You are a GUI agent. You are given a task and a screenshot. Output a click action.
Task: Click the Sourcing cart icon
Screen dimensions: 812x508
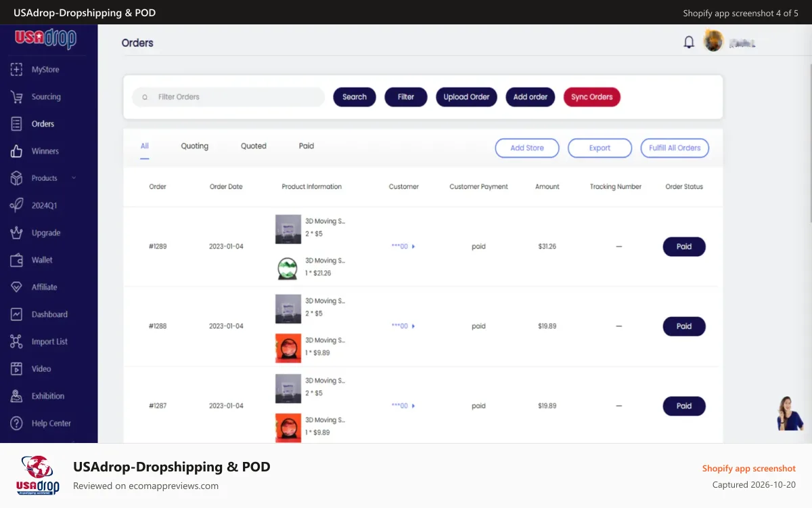[x=16, y=97]
